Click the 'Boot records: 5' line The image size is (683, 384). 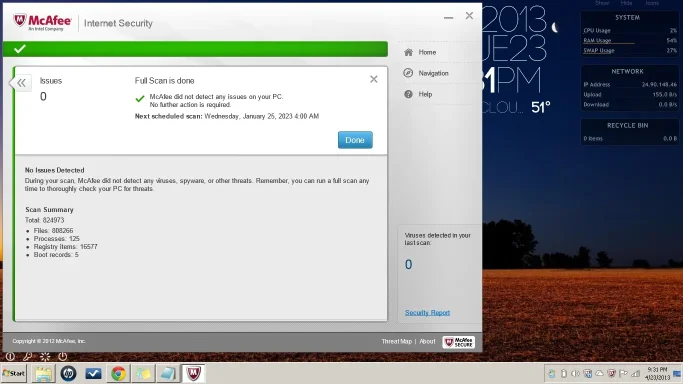[56, 255]
